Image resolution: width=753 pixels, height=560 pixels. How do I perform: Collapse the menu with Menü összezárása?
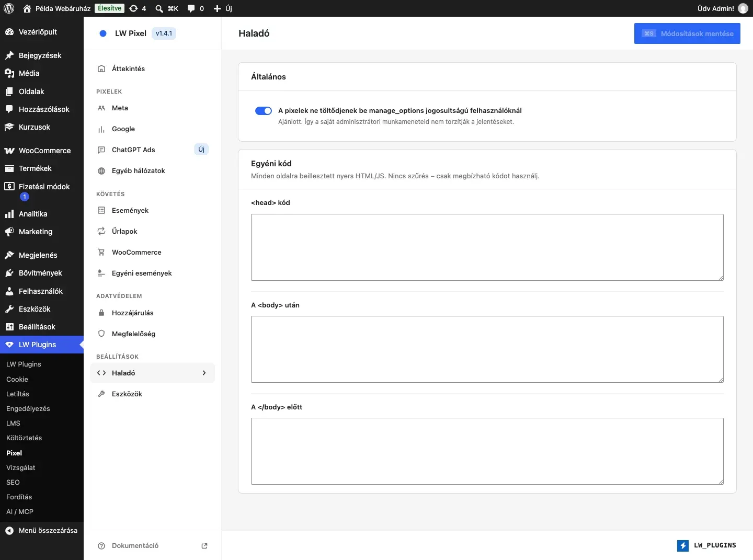pyautogui.click(x=42, y=530)
